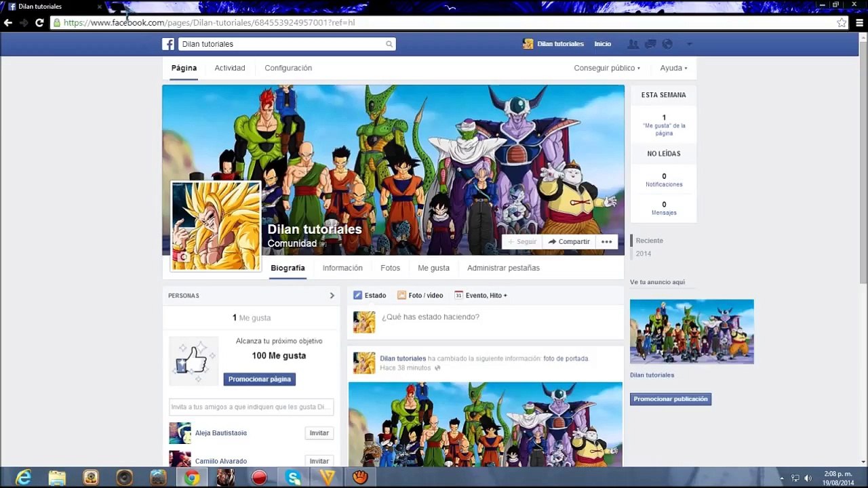Viewport: 868px width, 488px height.
Task: Invite Camillo Alvarado to like the page
Action: point(319,462)
